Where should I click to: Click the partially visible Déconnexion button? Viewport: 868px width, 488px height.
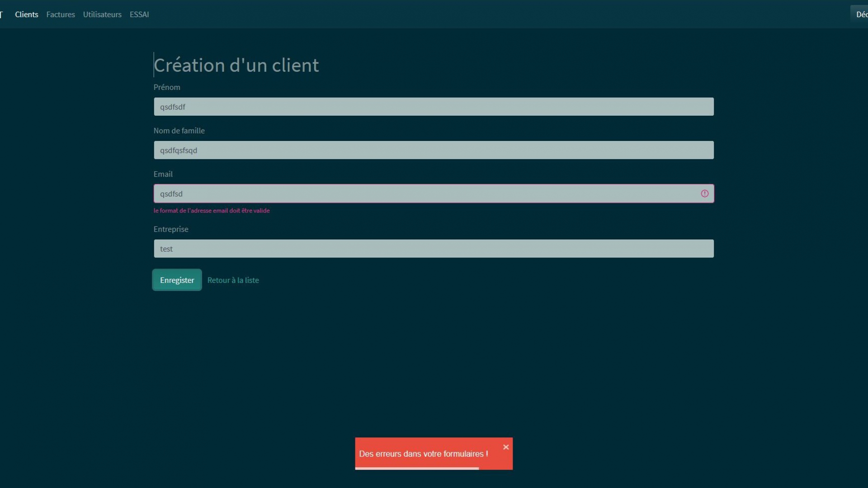coord(861,14)
